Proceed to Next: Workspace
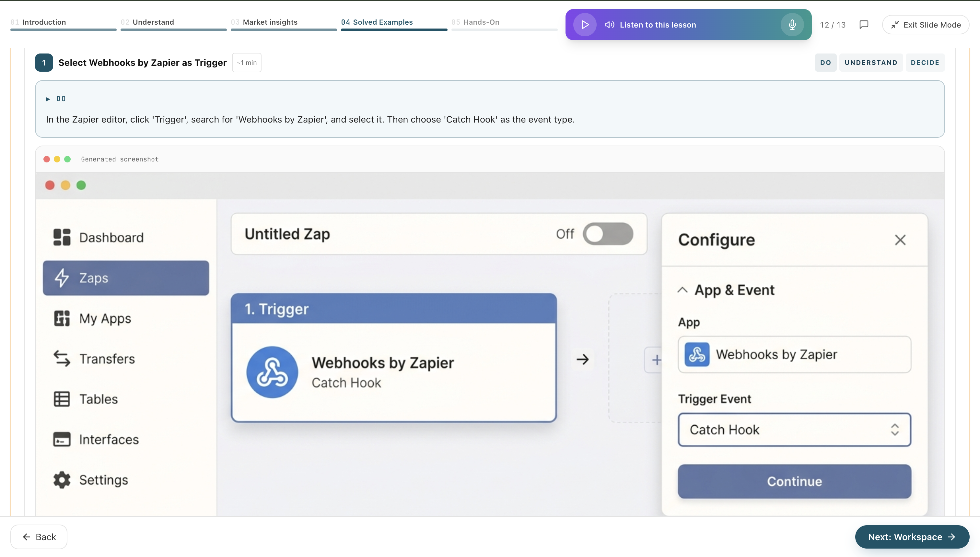Image resolution: width=980 pixels, height=557 pixels. tap(912, 537)
